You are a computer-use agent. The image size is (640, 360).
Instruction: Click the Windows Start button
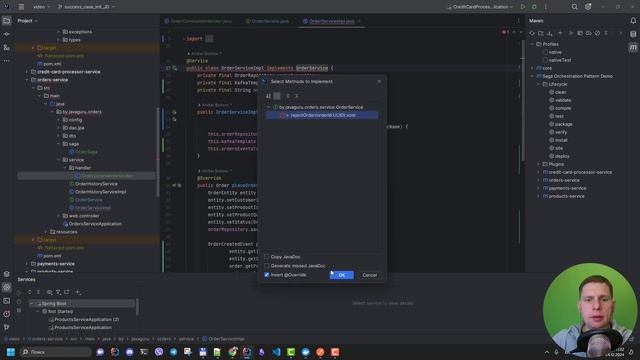[11, 352]
